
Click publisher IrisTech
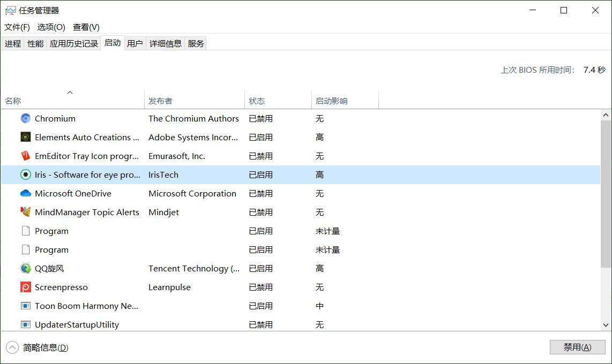(163, 175)
